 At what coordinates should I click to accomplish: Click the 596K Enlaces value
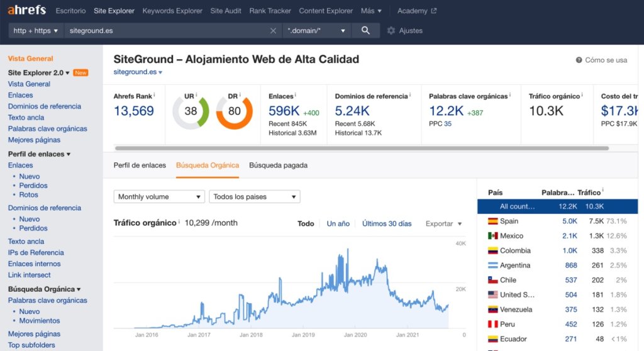point(284,111)
